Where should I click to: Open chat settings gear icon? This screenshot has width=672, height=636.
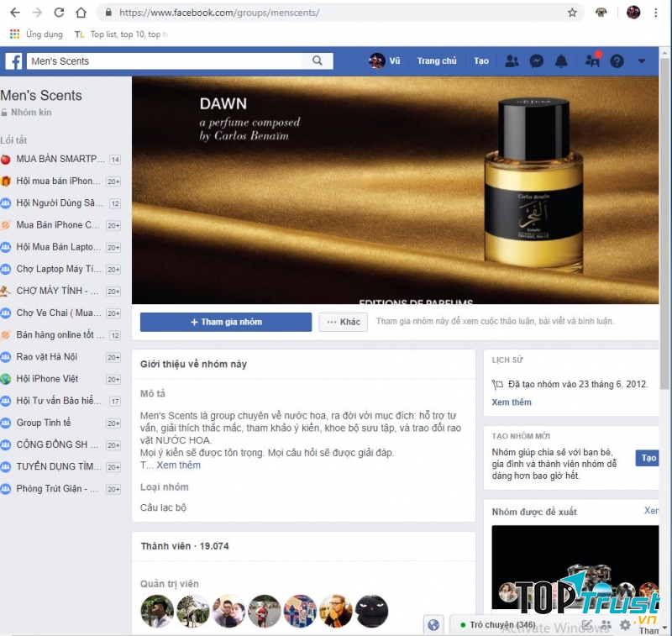coord(627,625)
